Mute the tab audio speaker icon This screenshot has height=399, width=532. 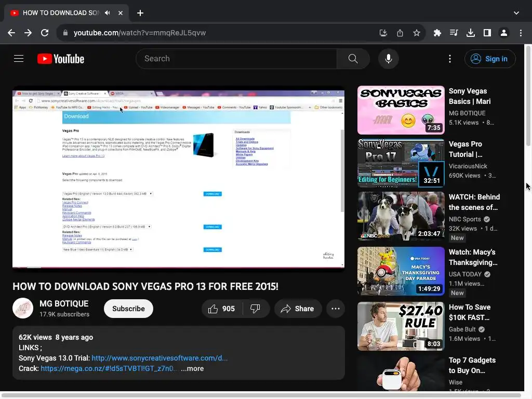pyautogui.click(x=108, y=13)
